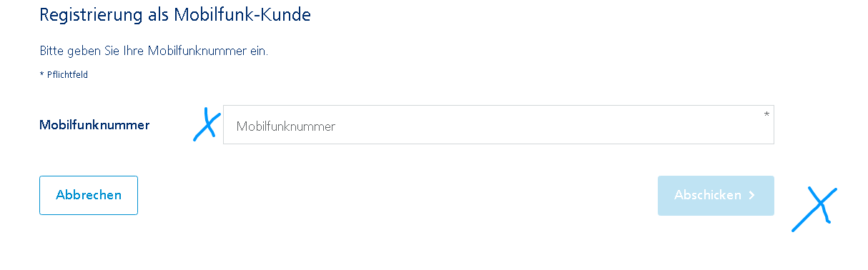Click the required asterisk inside the input field corner
868x270 pixels.
click(766, 114)
